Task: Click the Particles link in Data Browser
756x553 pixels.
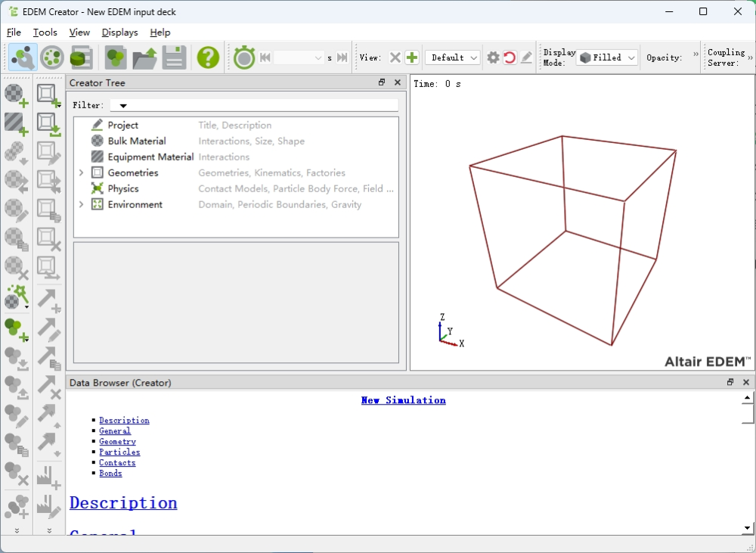Action: click(119, 452)
